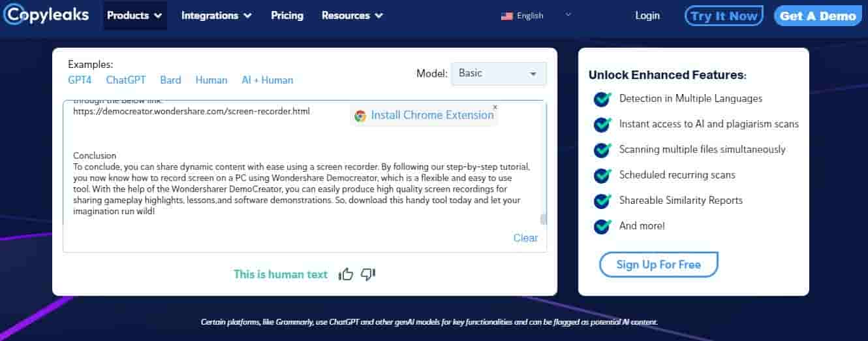Load the ChatGPT example text
Image resolution: width=868 pixels, height=341 pixels.
click(126, 80)
